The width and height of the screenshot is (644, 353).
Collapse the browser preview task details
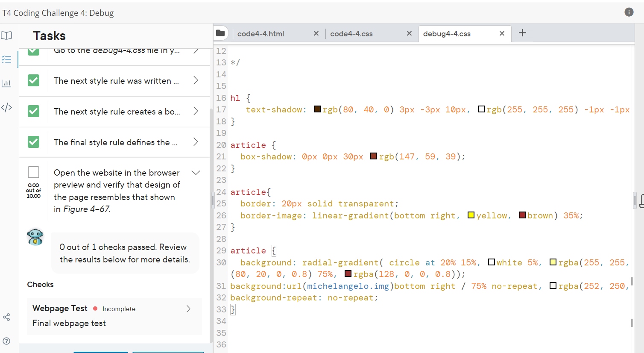(x=196, y=173)
